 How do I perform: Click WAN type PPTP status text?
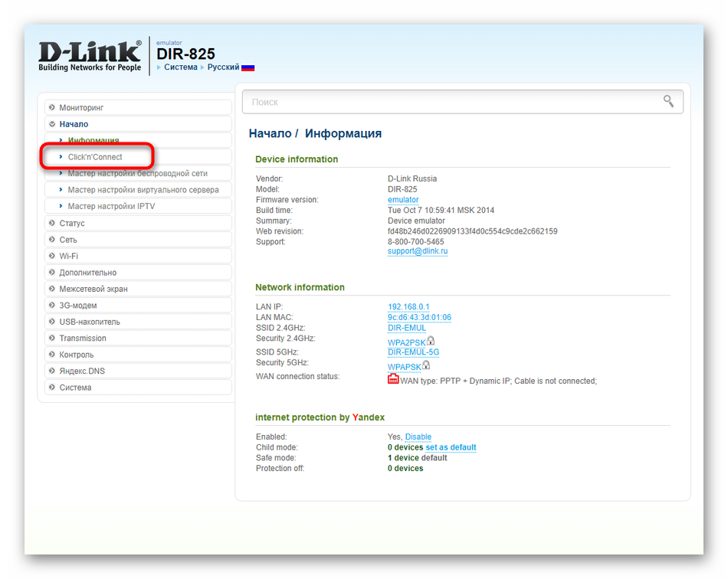click(498, 381)
